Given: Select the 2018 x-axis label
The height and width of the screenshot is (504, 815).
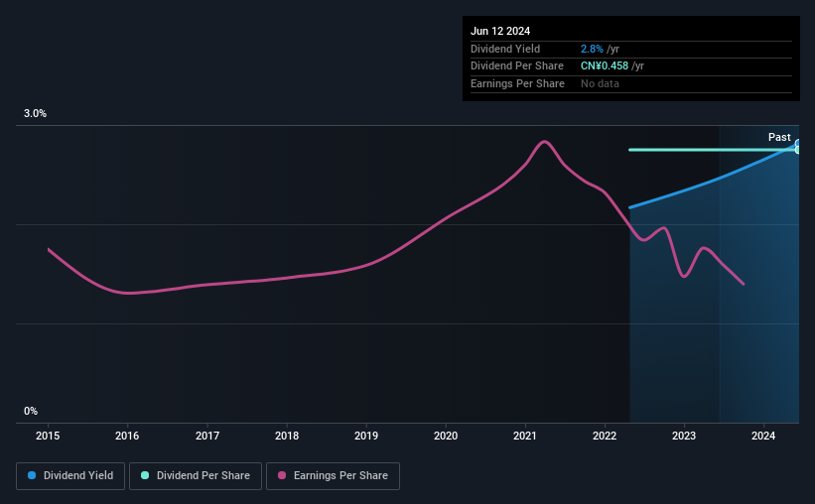Looking at the screenshot, I should (x=287, y=436).
